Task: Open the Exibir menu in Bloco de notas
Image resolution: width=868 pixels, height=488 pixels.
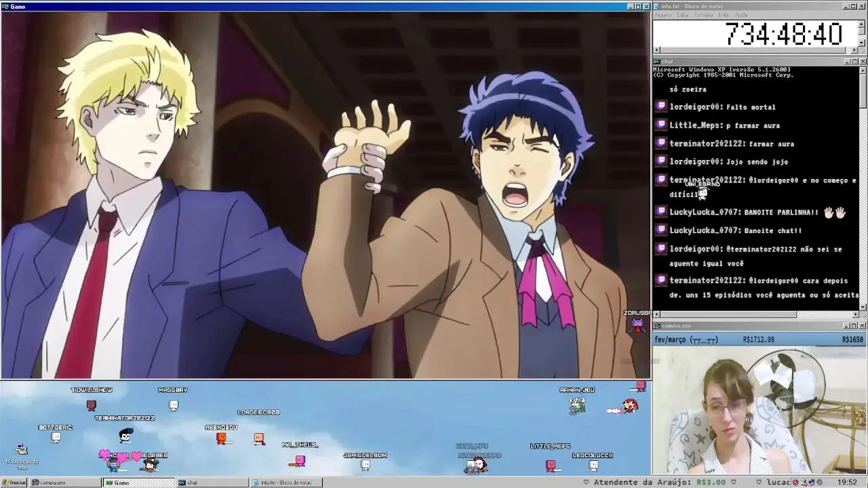Action: (x=724, y=15)
